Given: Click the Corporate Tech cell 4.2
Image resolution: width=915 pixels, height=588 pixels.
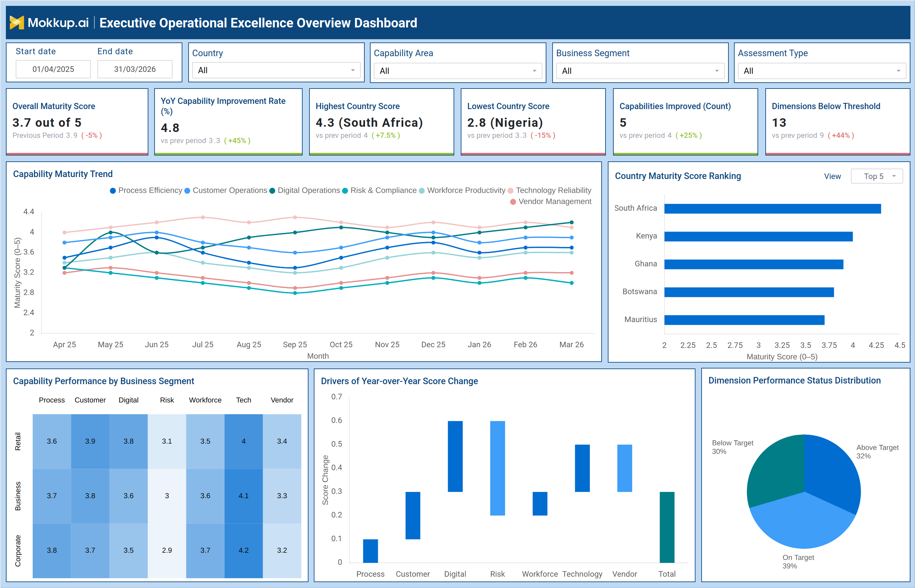Looking at the screenshot, I should pyautogui.click(x=243, y=550).
